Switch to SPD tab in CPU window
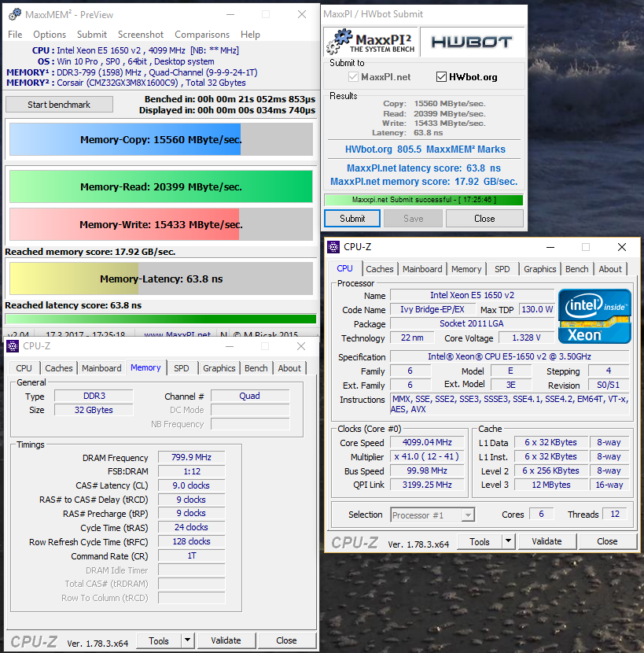 [x=502, y=269]
